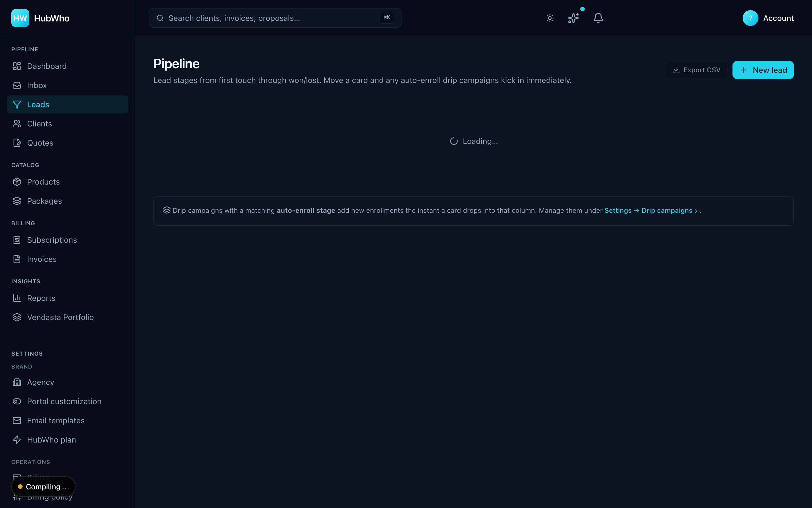Open the Account menu
Image resolution: width=812 pixels, height=508 pixels.
pyautogui.click(x=768, y=18)
